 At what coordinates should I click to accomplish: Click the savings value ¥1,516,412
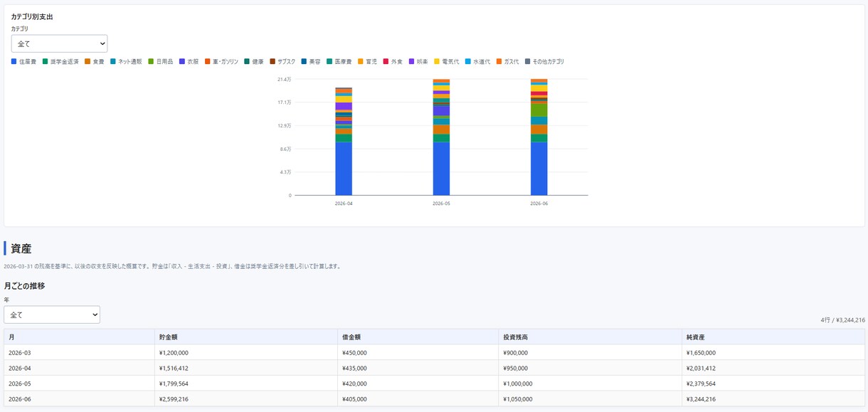174,369
